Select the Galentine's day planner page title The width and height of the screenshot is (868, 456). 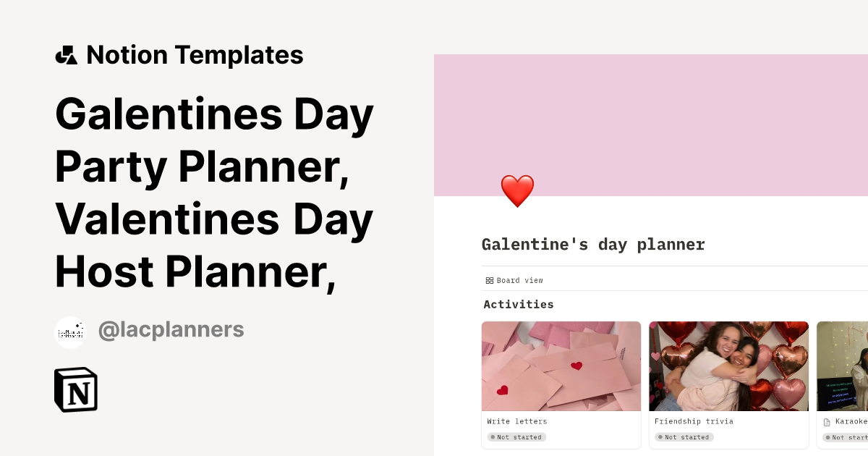pyautogui.click(x=593, y=244)
